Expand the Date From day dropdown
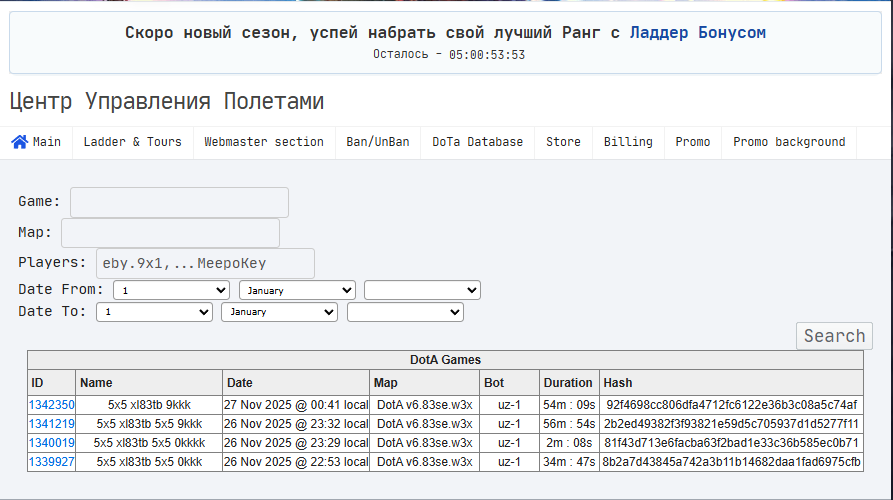This screenshot has width=893, height=500. 171,290
